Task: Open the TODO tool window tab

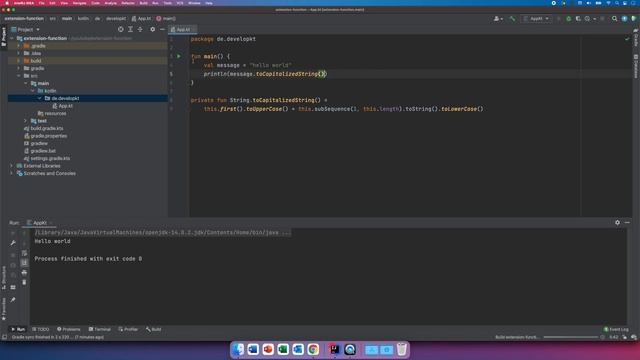Action: point(41,329)
